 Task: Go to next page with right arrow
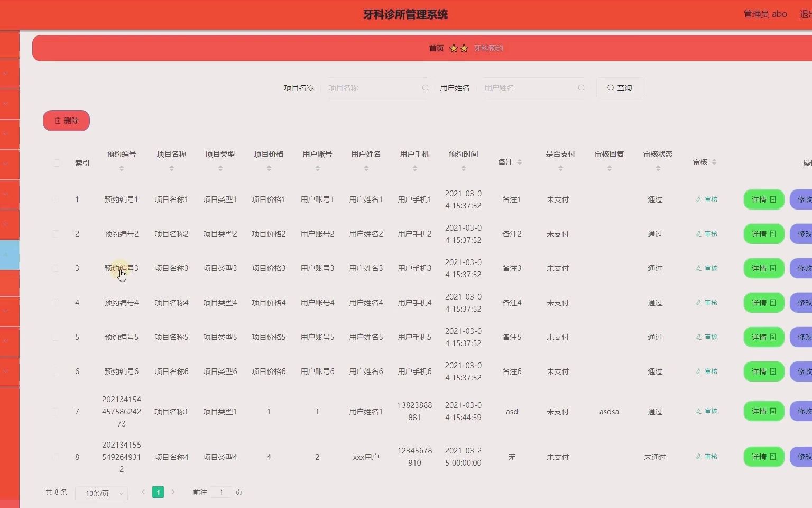click(x=173, y=492)
